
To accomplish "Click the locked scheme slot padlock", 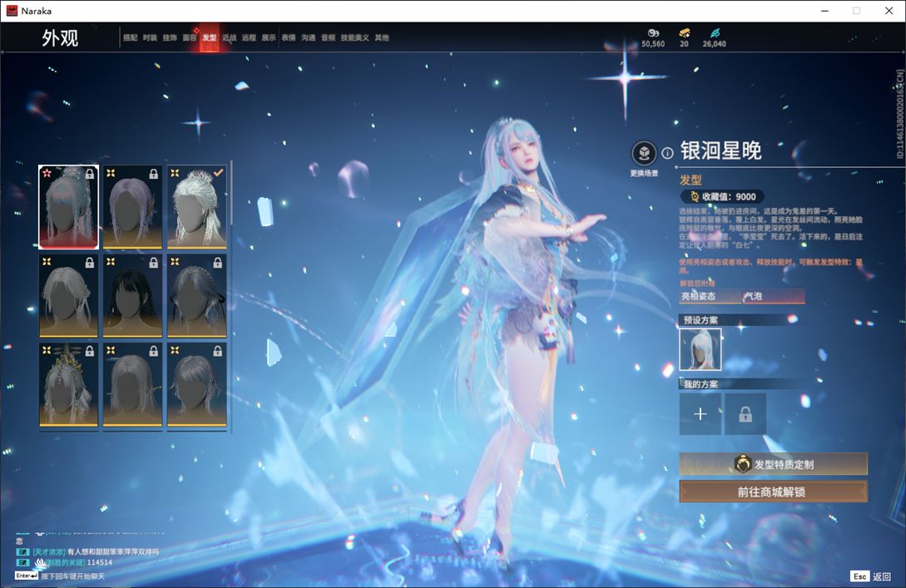I will 745,414.
